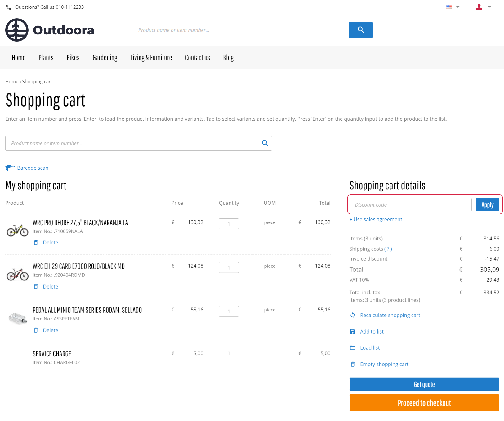Image resolution: width=504 pixels, height=421 pixels.
Task: Click the barcode scanner icon
Action: tap(10, 168)
